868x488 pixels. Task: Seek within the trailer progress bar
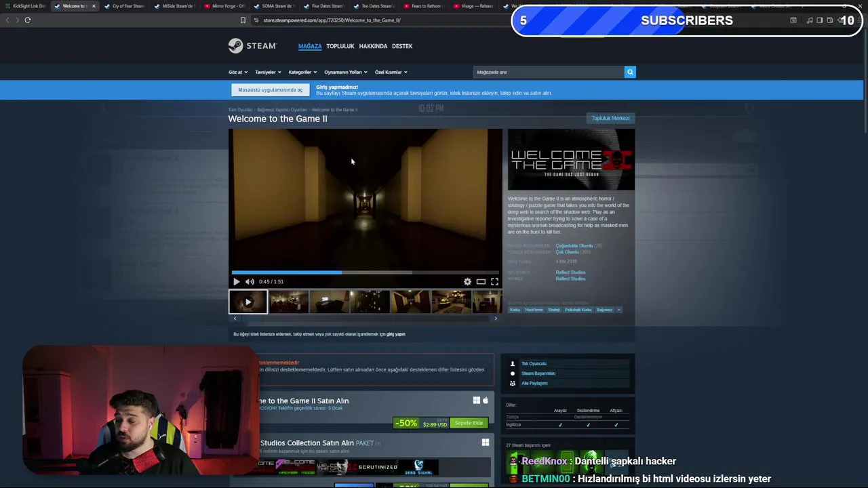click(366, 272)
